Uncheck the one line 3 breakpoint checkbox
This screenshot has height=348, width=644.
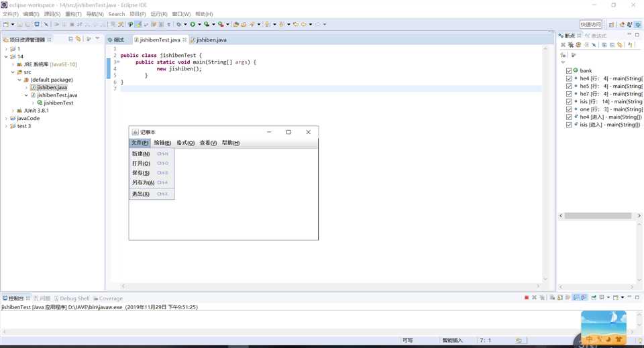point(569,109)
